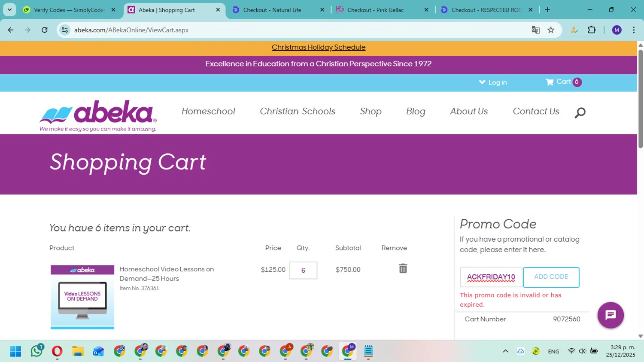Open the purple chat bubble widget
The image size is (644, 362).
pyautogui.click(x=611, y=315)
